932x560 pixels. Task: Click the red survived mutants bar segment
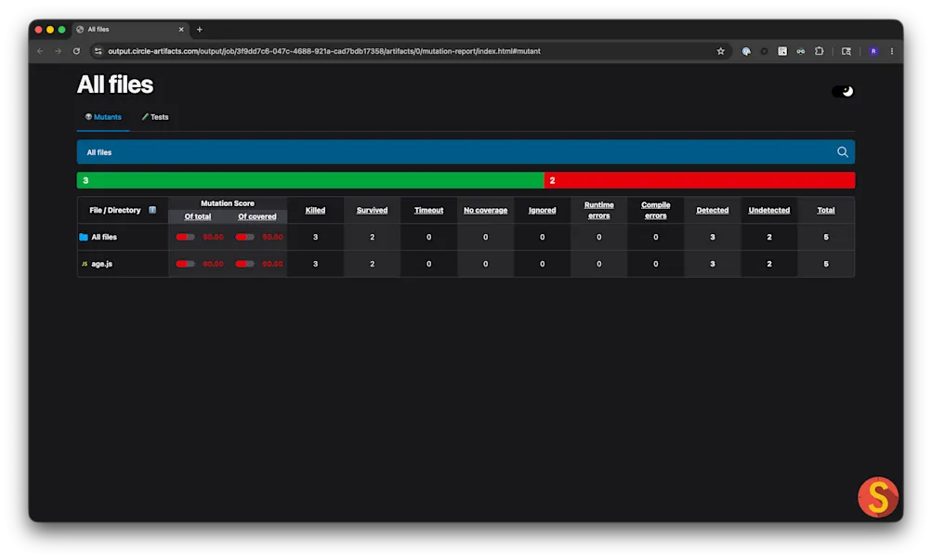click(x=700, y=180)
